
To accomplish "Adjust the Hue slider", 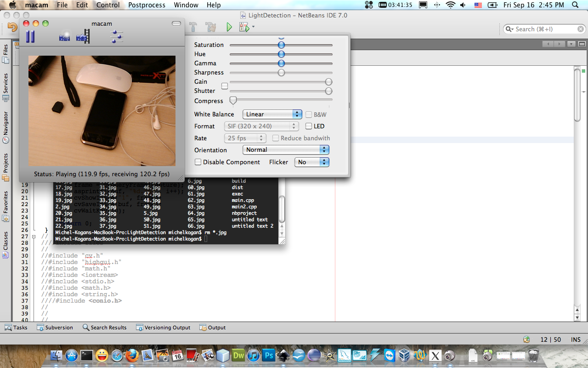I will coord(281,54).
